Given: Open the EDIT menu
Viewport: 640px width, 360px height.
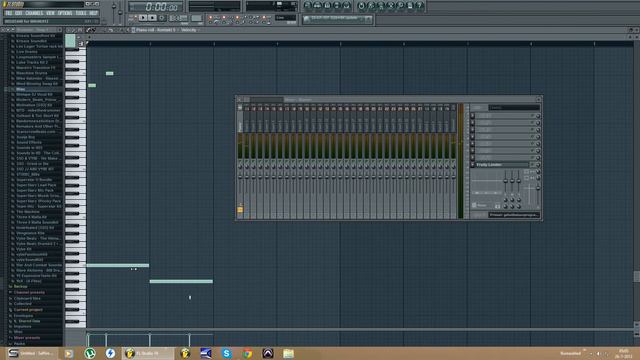Looking at the screenshot, I should click(x=19, y=13).
